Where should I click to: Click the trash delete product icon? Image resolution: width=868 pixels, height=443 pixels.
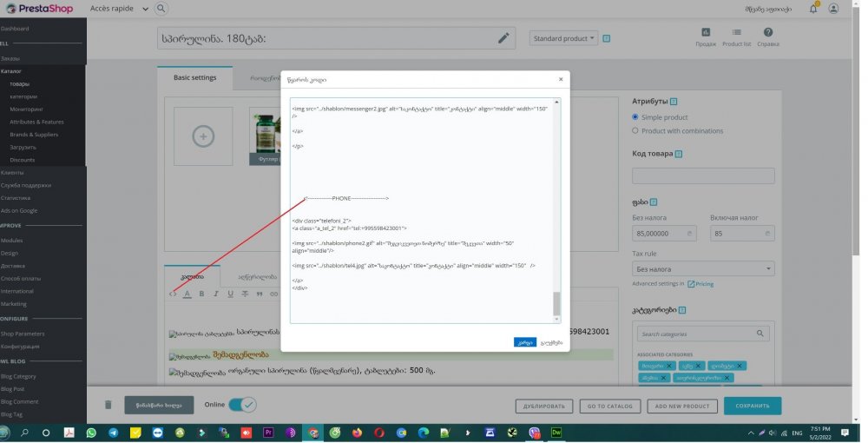tap(108, 405)
